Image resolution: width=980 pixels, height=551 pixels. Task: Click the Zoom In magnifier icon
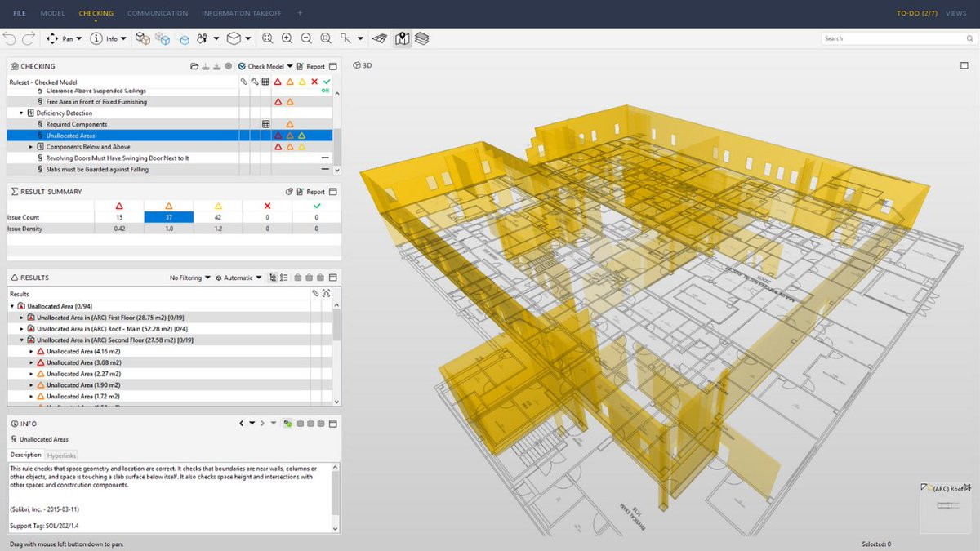pyautogui.click(x=287, y=38)
